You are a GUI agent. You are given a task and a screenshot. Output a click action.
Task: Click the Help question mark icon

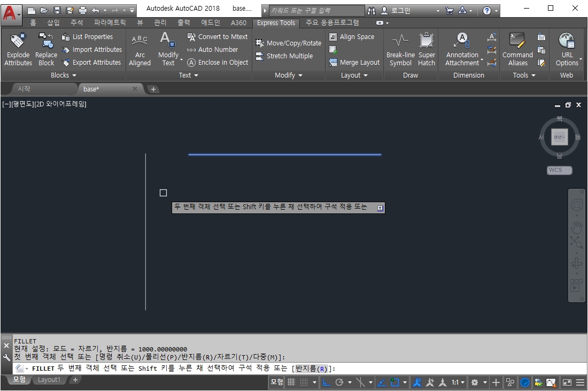tap(487, 11)
